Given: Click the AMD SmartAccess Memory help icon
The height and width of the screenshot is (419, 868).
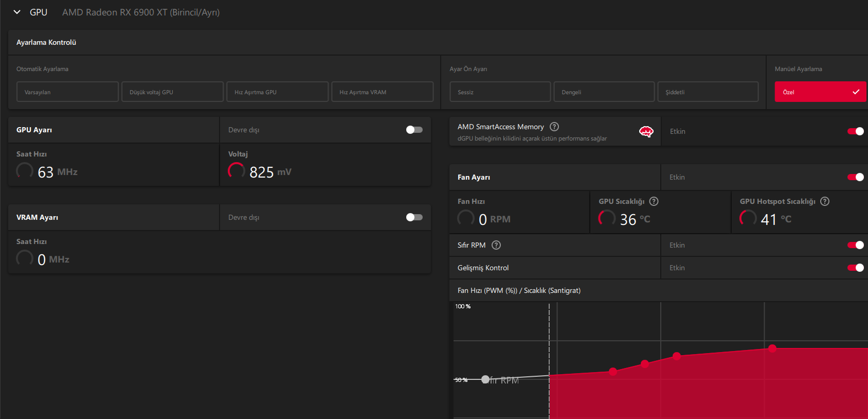Looking at the screenshot, I should click(x=554, y=127).
